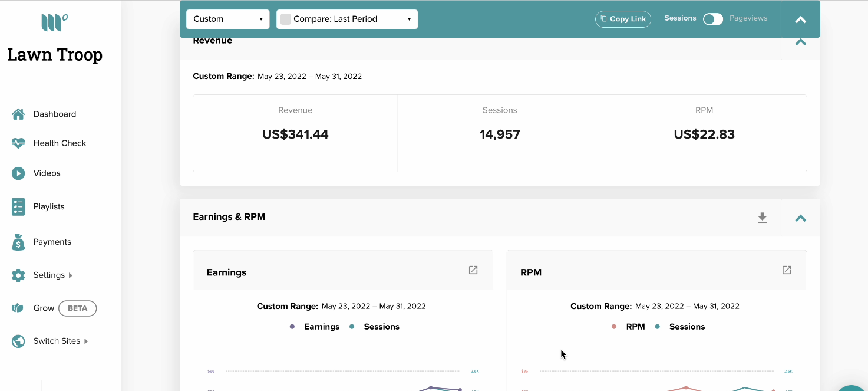Viewport: 868px width, 391px height.
Task: Click the Mediavine logo above Lawn Troop
Action: pyautogui.click(x=55, y=22)
